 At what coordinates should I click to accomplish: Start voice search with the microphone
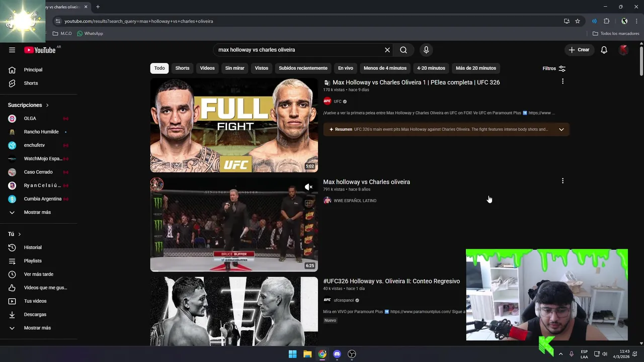pos(426,50)
